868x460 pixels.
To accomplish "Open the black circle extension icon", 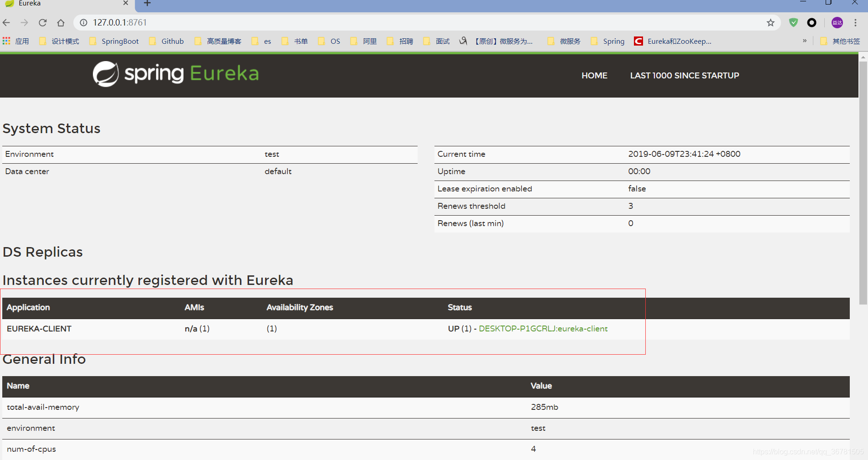I will (x=812, y=22).
